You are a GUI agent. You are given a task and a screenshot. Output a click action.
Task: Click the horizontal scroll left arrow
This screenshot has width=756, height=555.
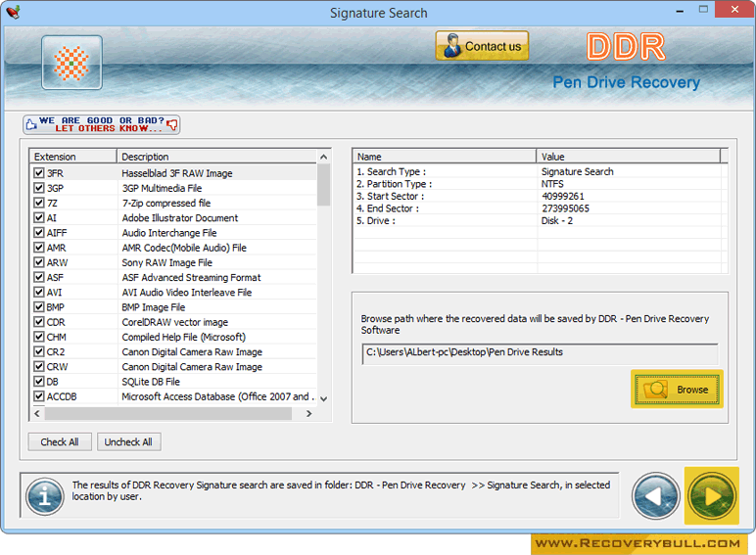[x=37, y=414]
